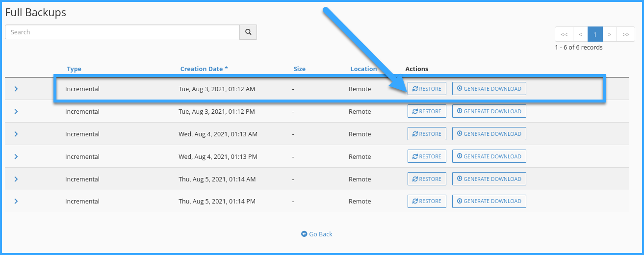Go to previous page of records
Screen dimensions: 644x255
point(580,34)
